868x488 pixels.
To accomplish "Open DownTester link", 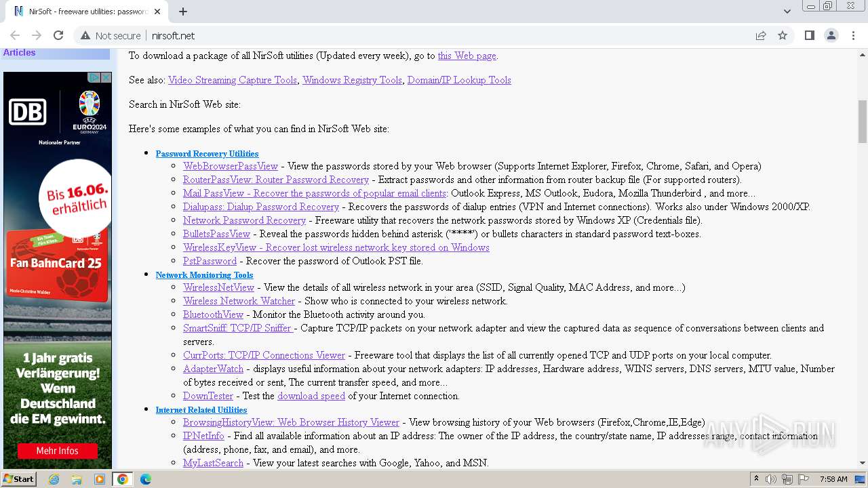I will pyautogui.click(x=208, y=396).
